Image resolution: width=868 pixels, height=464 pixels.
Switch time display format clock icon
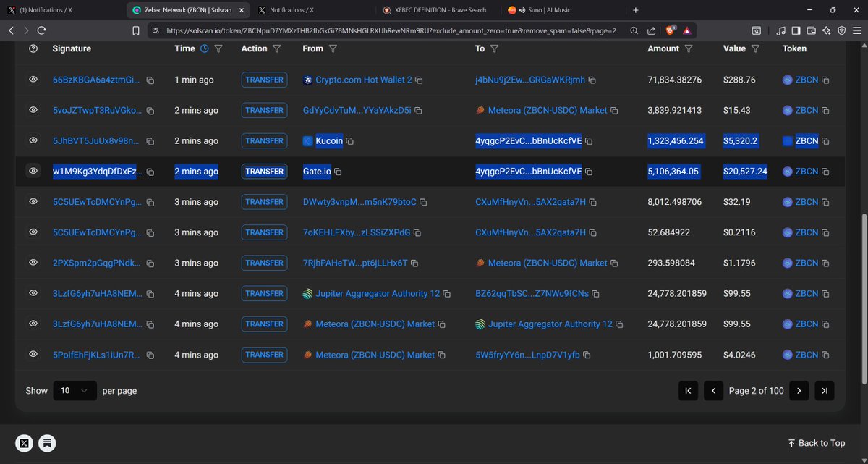click(204, 48)
